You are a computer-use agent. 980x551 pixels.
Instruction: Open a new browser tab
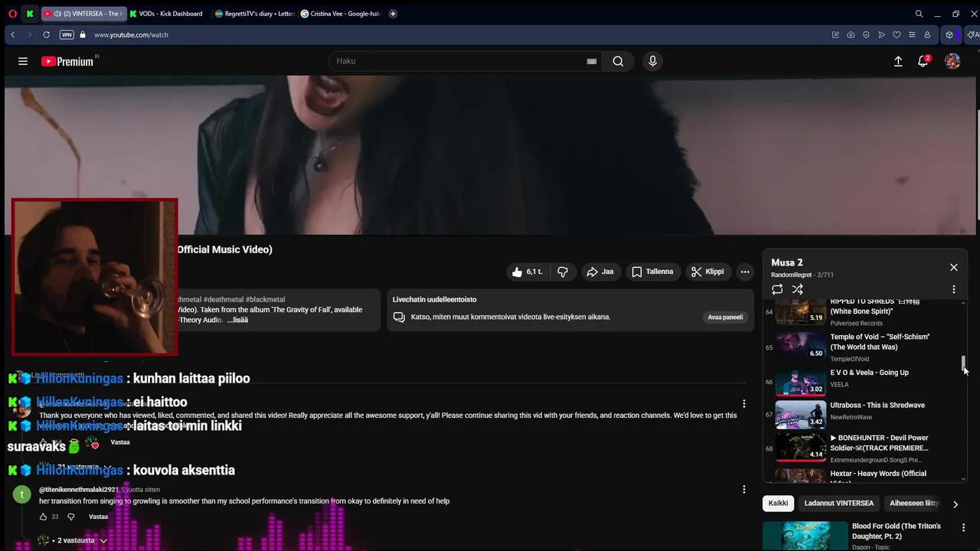tap(393, 14)
